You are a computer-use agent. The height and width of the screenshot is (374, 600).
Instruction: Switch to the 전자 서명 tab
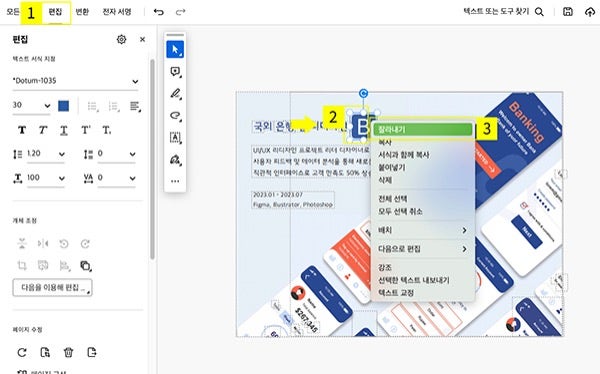pos(117,12)
